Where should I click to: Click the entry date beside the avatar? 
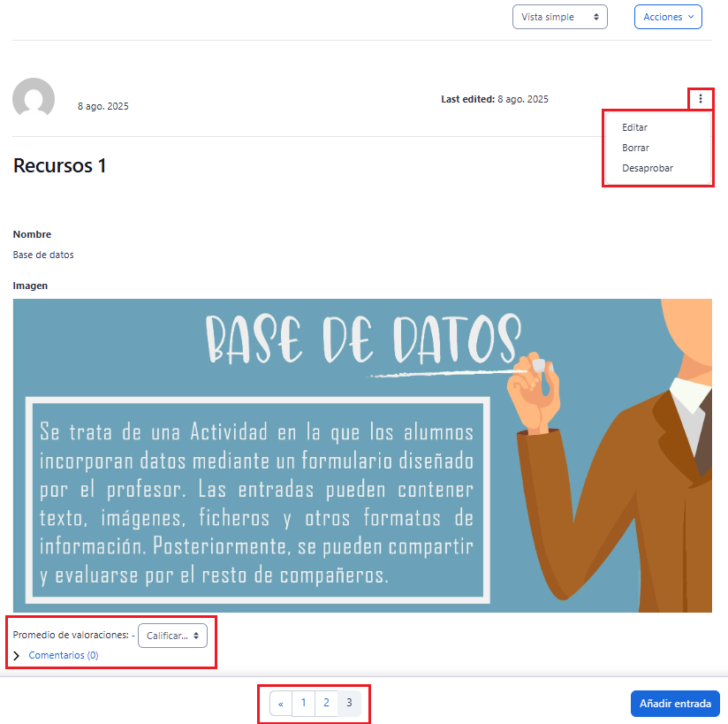(x=102, y=106)
